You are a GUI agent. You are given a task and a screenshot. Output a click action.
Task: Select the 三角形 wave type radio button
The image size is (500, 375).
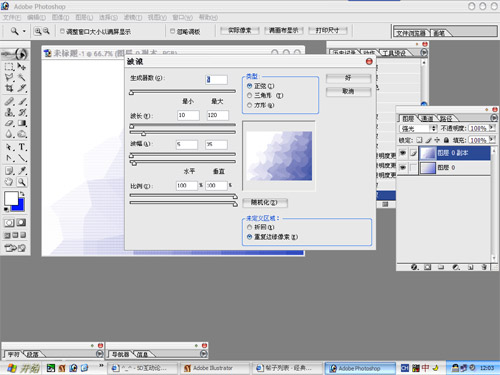click(249, 96)
